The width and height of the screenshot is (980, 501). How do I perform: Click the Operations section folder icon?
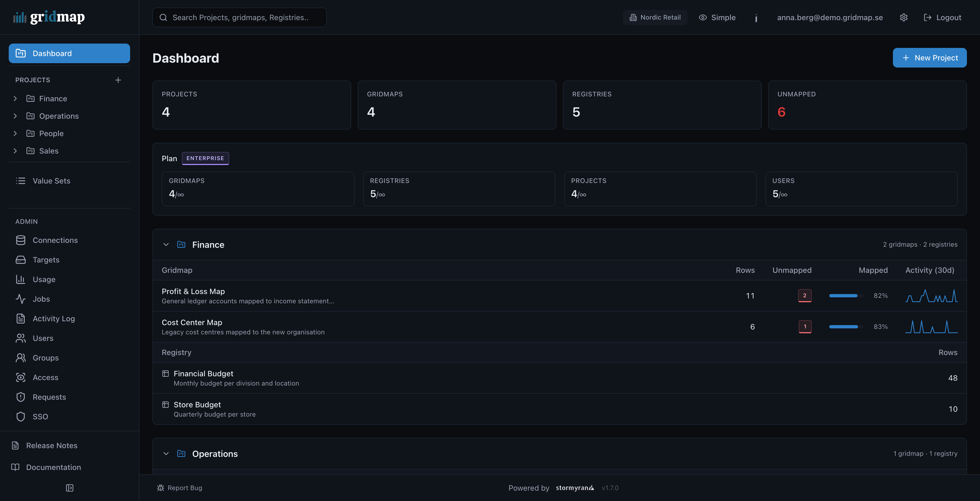[x=181, y=453]
